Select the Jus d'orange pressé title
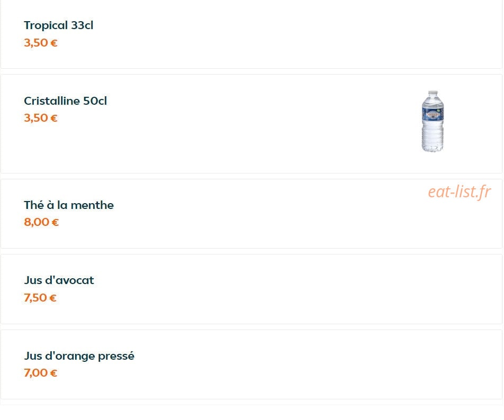This screenshot has height=420, width=504. 79,356
